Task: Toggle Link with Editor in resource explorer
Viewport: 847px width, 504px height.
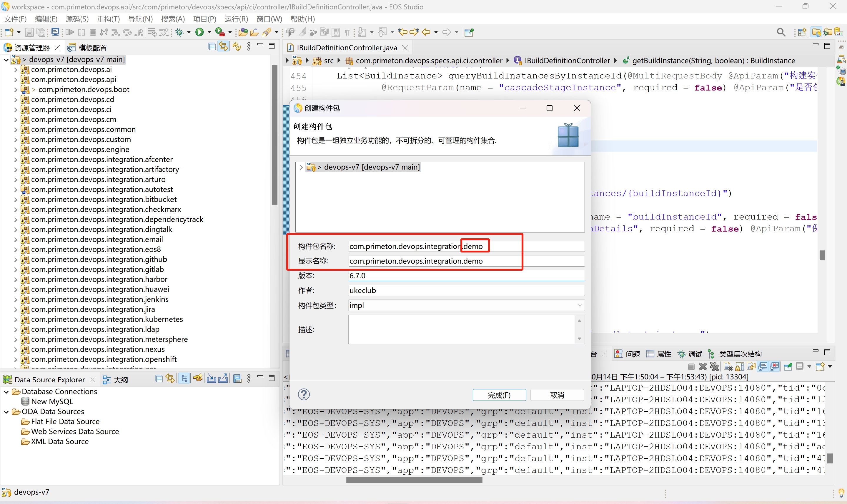Action: (223, 46)
